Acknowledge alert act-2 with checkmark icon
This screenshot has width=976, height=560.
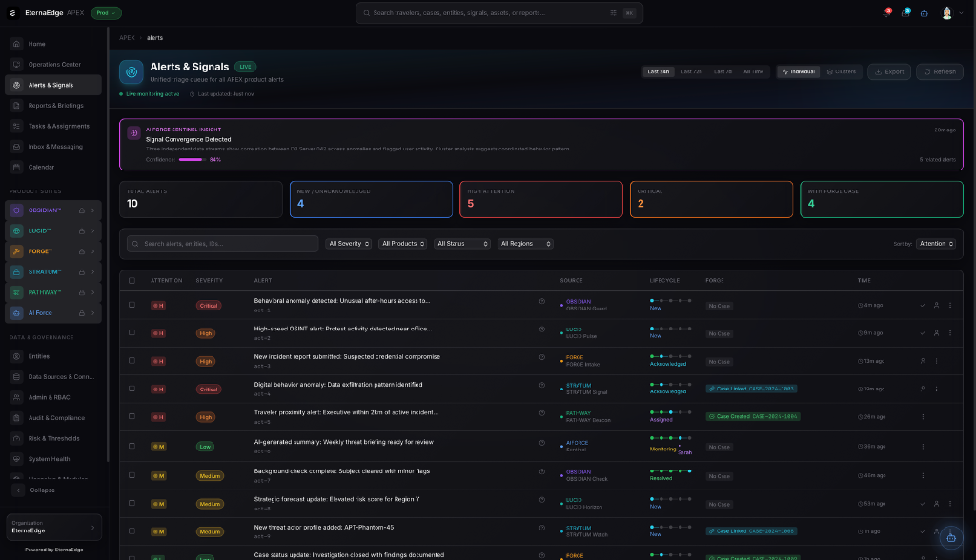(923, 333)
